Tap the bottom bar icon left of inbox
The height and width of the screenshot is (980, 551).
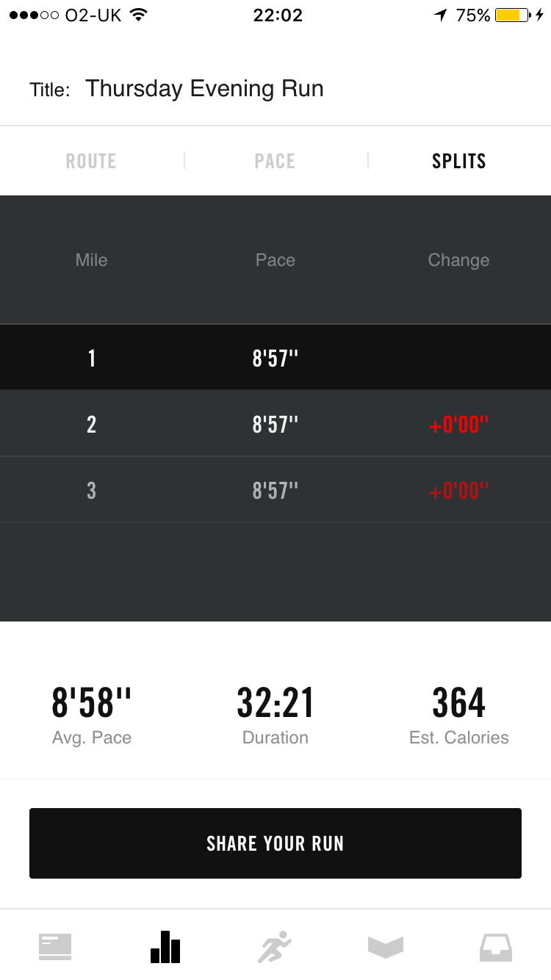coord(386,946)
